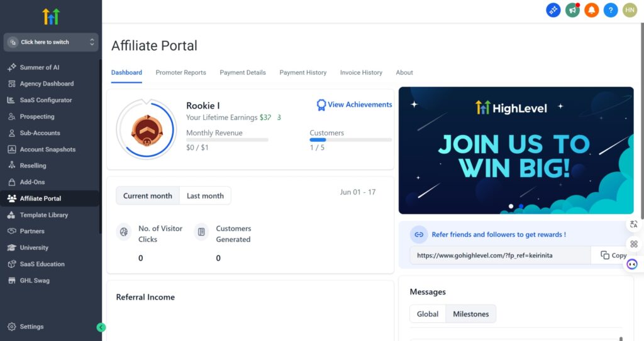Select Last month toggle
The width and height of the screenshot is (644, 341).
point(206,196)
